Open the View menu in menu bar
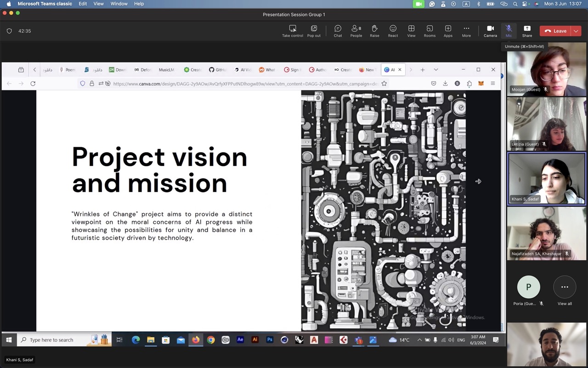The image size is (588, 368). [x=98, y=4]
